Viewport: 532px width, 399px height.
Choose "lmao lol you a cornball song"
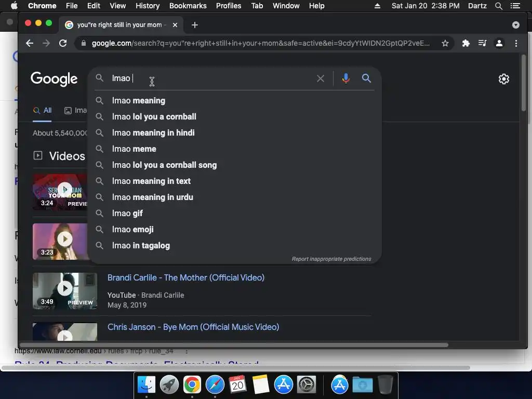point(234,165)
